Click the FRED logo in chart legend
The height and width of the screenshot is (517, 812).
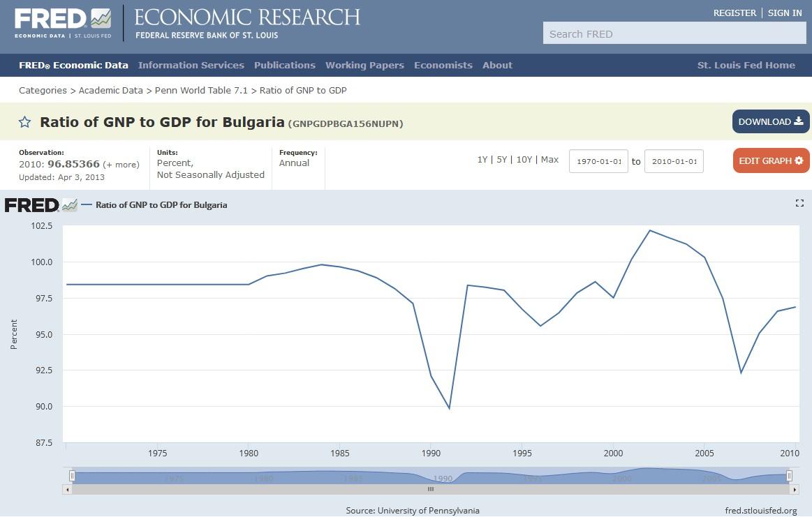pos(40,205)
